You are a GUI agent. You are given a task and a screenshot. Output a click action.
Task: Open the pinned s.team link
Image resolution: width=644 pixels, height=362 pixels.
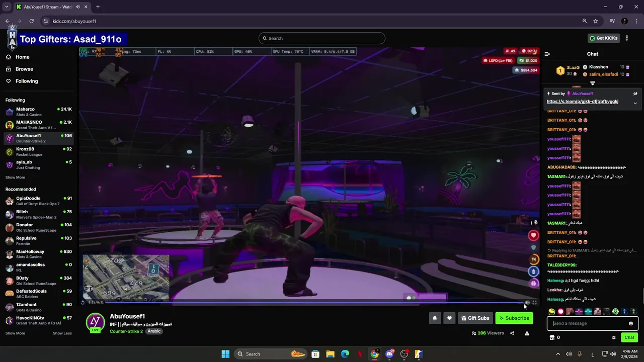tap(582, 102)
